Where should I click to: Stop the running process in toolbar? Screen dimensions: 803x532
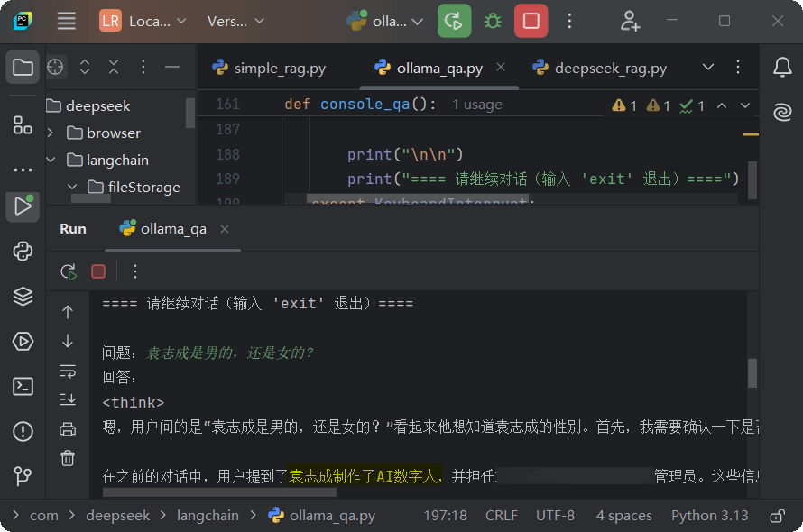tap(531, 21)
